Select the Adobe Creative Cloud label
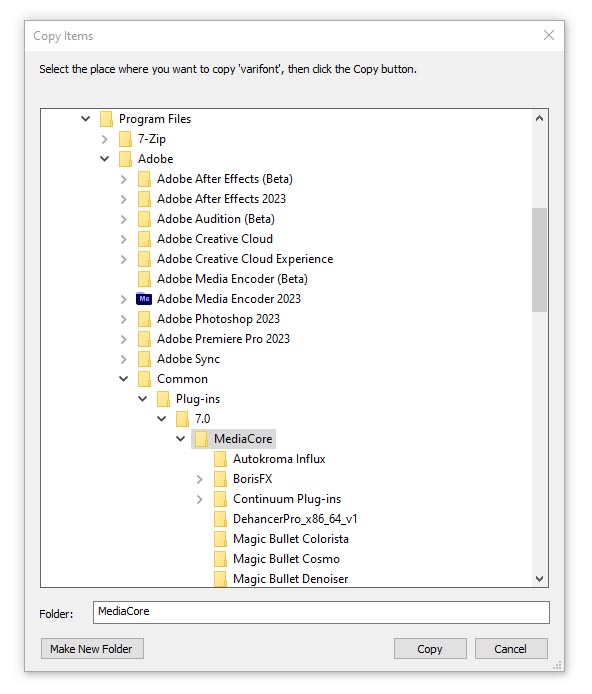This screenshot has width=592, height=694. 215,239
